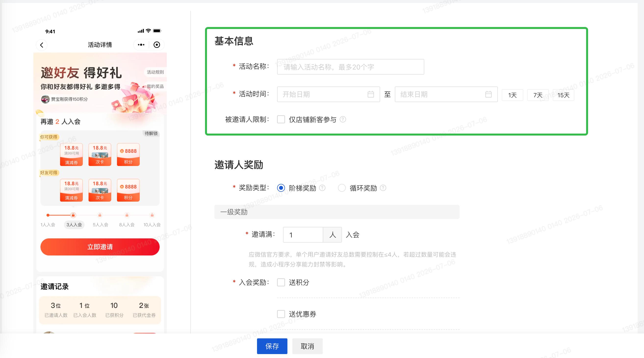Focus the 活动名称 input field
Screen dimensions: 644x358
point(350,67)
